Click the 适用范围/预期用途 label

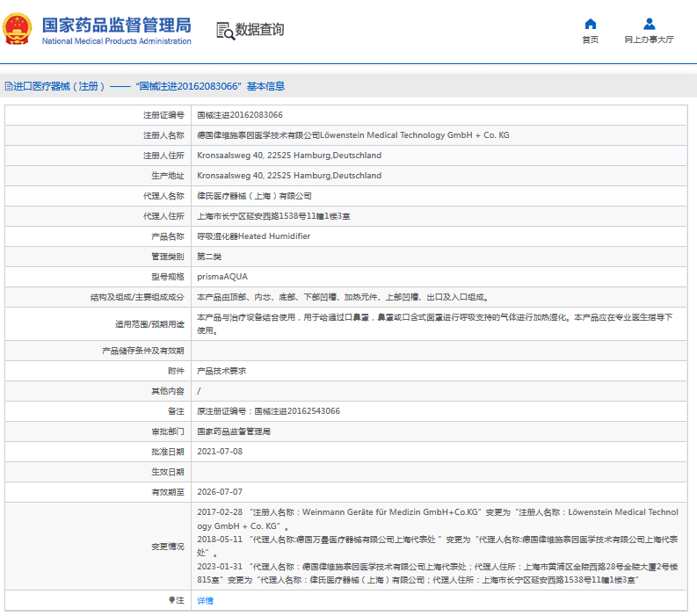(149, 324)
